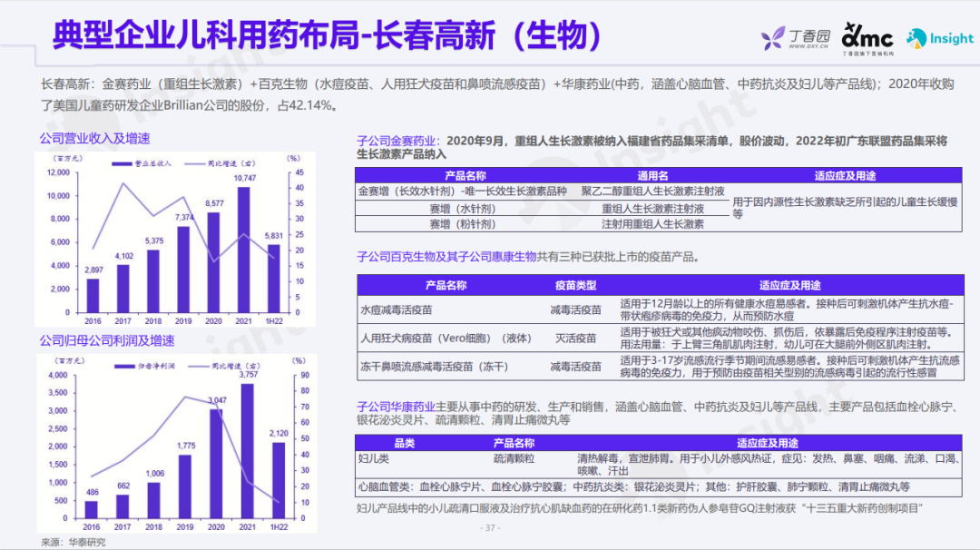Click the page number - 37 -
Screen dimensions: 980x550
coord(490,528)
